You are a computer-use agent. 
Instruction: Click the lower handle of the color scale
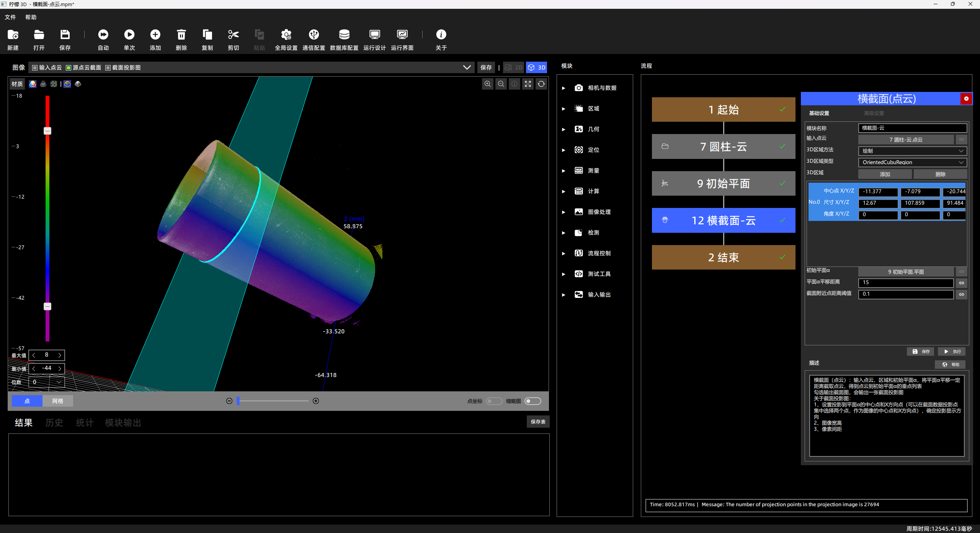coord(47,306)
